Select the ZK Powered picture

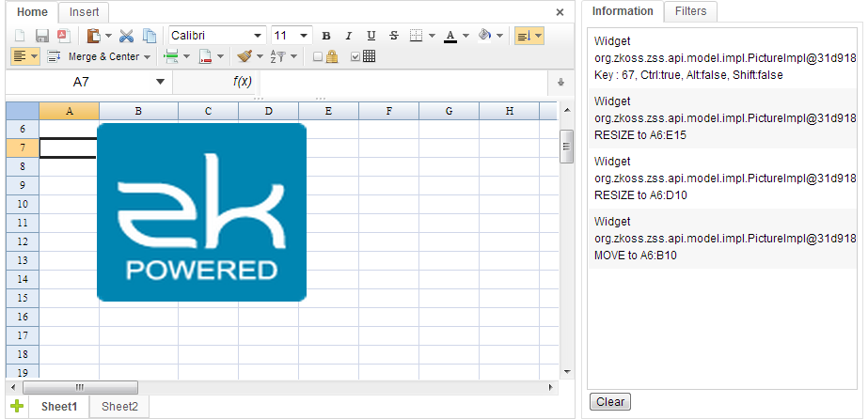pyautogui.click(x=201, y=212)
